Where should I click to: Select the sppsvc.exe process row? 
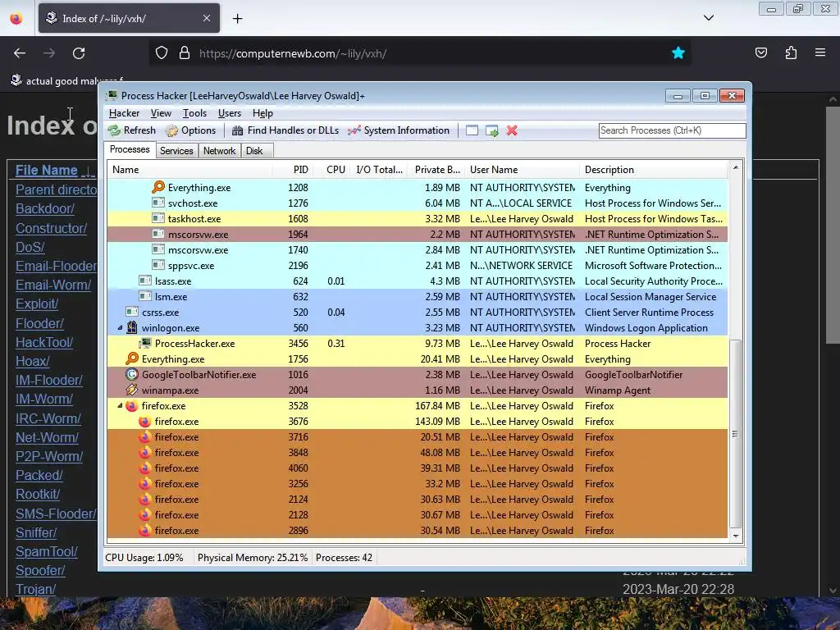418,266
